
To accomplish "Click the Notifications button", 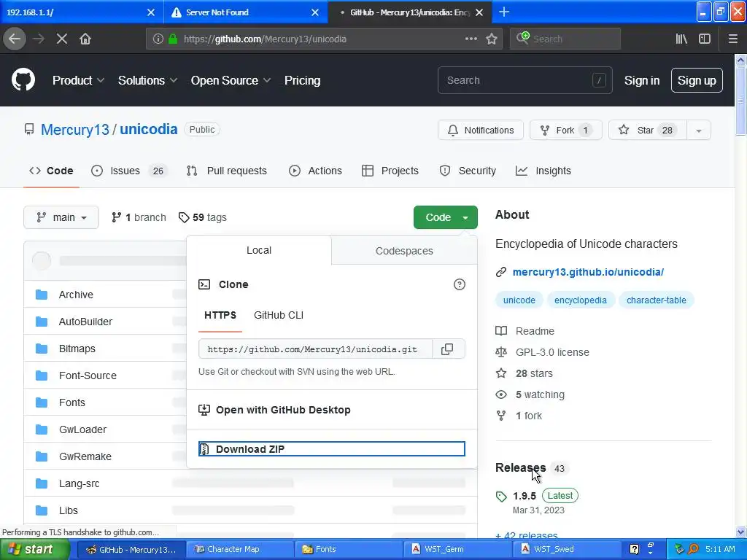I will coord(481,131).
